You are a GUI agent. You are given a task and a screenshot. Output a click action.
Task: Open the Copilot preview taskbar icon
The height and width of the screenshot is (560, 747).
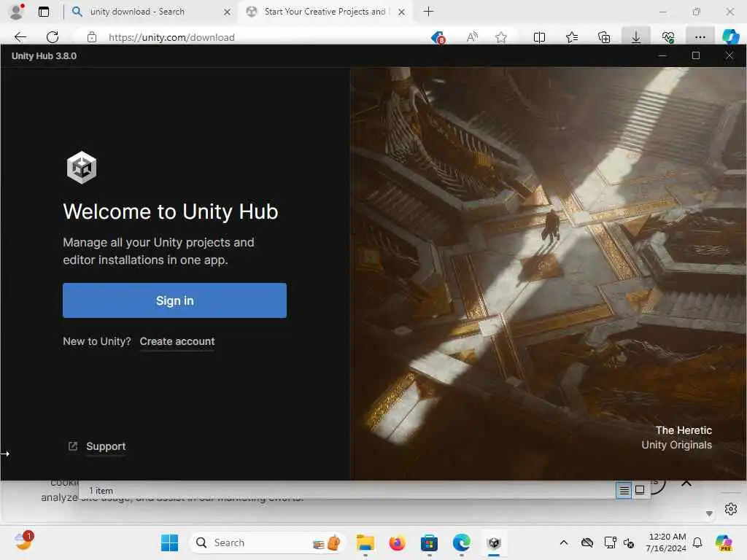point(724,542)
